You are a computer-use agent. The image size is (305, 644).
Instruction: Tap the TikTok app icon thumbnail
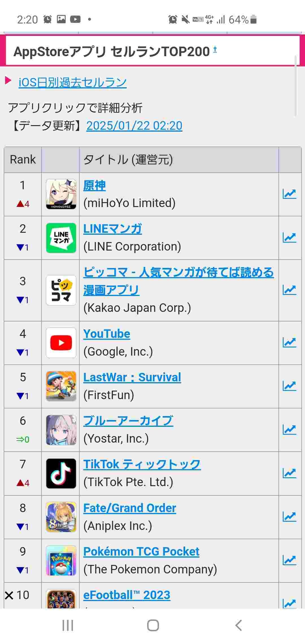pos(61,473)
